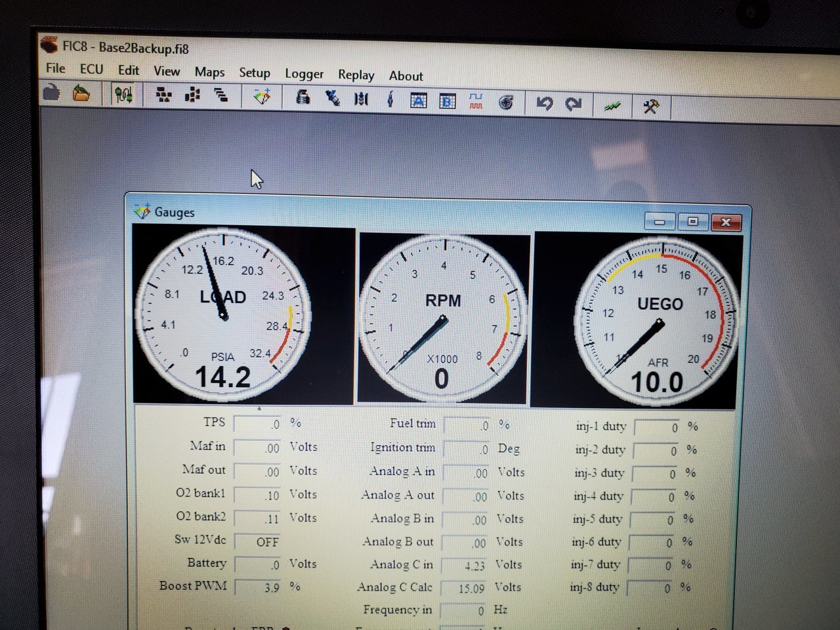The height and width of the screenshot is (630, 840).
Task: Click the inj-1 duty value field
Action: pos(658,427)
